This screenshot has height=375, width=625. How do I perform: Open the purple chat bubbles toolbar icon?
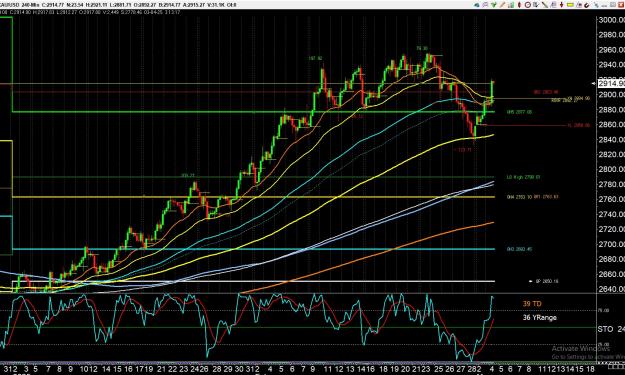(485, 5)
